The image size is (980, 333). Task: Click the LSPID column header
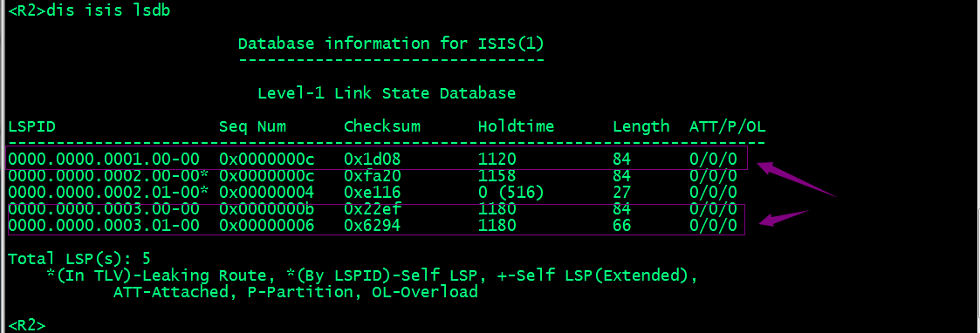(32, 126)
